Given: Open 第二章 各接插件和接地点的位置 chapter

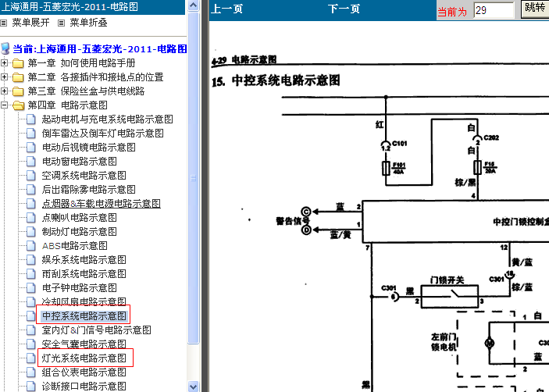Looking at the screenshot, I should (95, 77).
